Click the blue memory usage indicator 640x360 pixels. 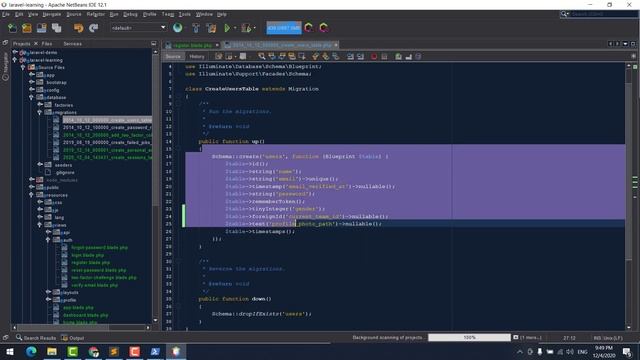(284, 28)
